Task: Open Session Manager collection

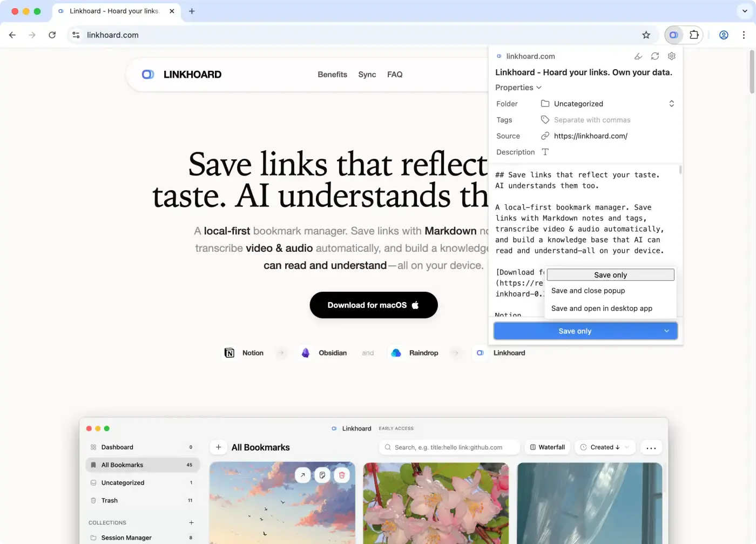Action: point(143,538)
